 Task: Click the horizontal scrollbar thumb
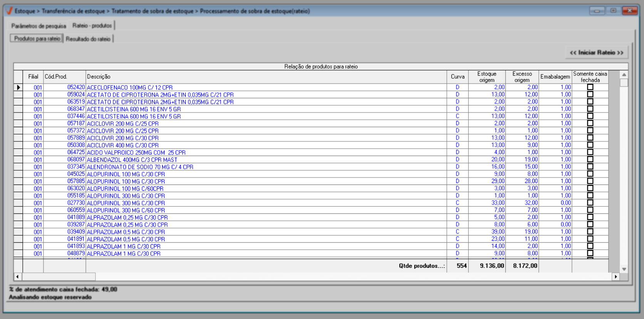tap(59, 277)
